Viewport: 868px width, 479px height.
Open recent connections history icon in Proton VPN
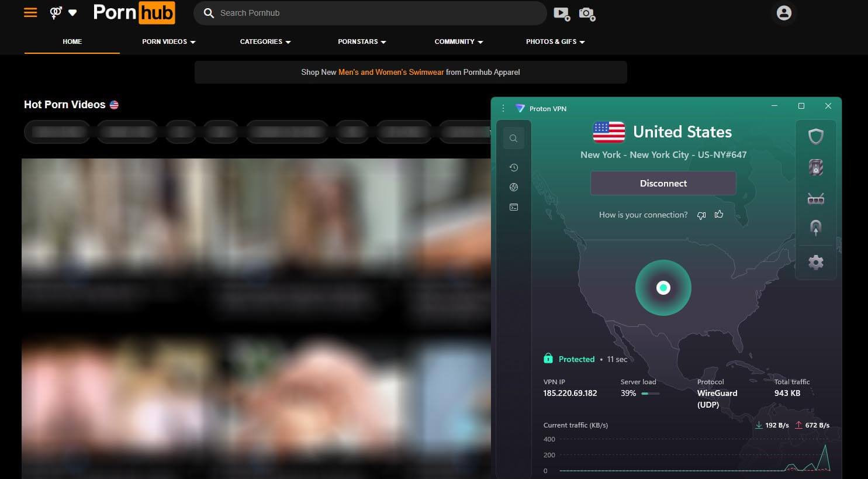[514, 167]
